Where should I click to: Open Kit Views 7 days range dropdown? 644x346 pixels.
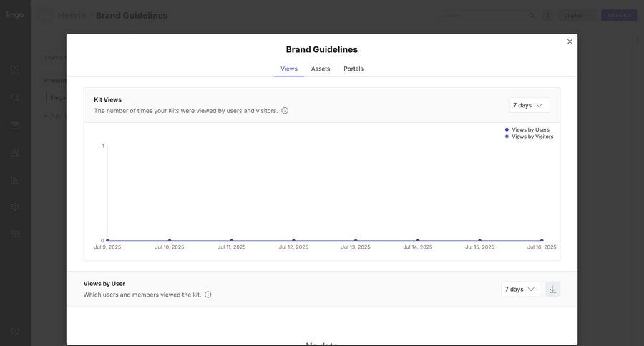pyautogui.click(x=530, y=105)
